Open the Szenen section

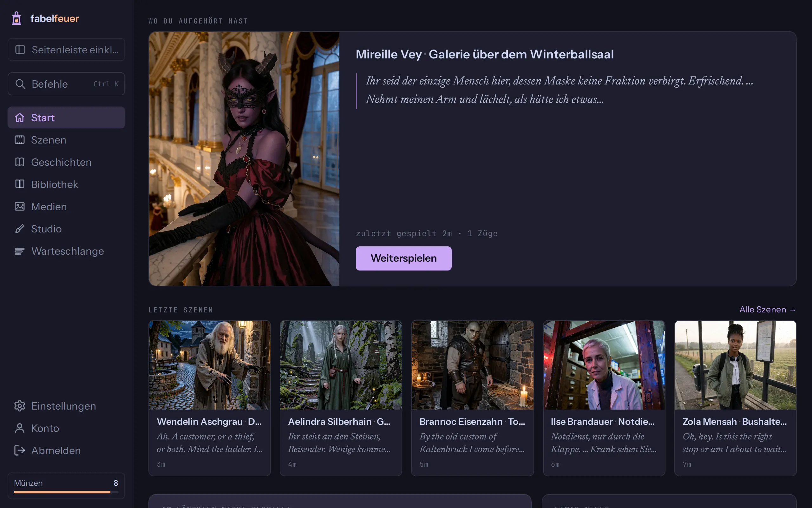pyautogui.click(x=66, y=140)
